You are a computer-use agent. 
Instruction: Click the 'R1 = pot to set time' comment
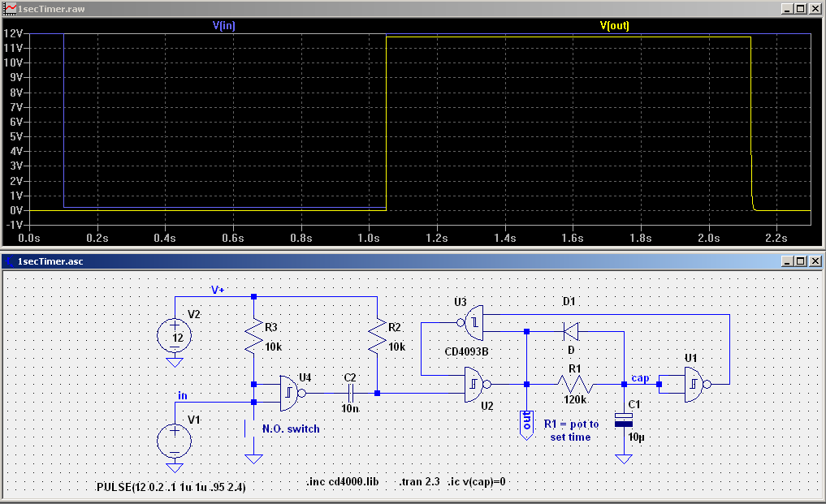pos(571,430)
